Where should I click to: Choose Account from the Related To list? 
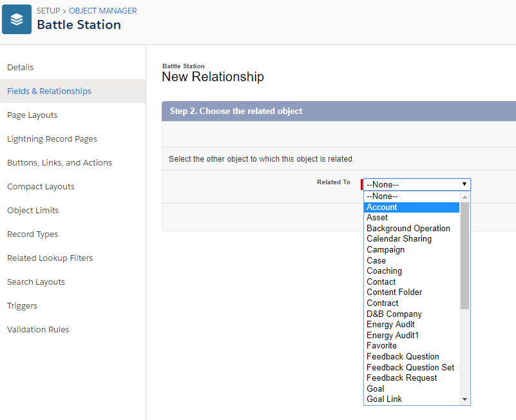[382, 207]
